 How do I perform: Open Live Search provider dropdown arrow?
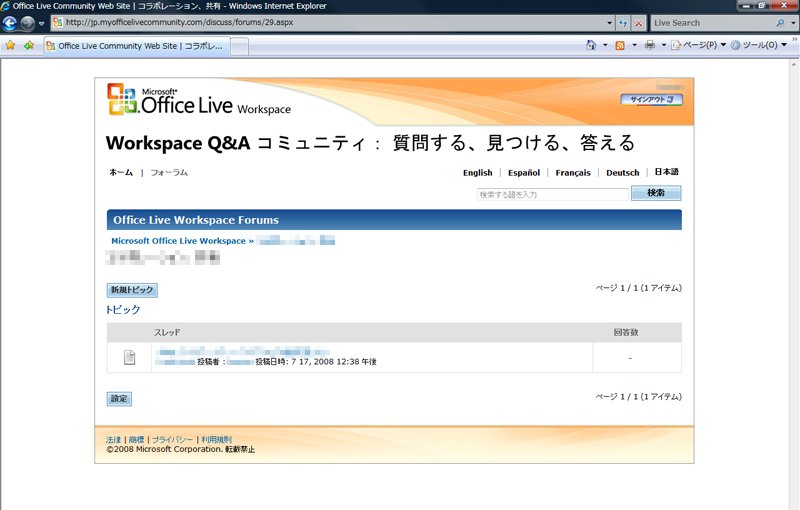click(792, 23)
